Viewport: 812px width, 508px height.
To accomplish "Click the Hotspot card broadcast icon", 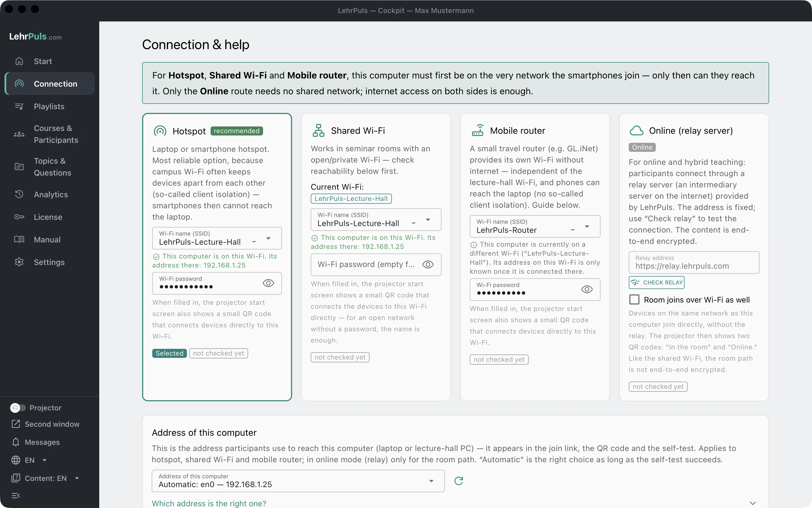I will [160, 131].
